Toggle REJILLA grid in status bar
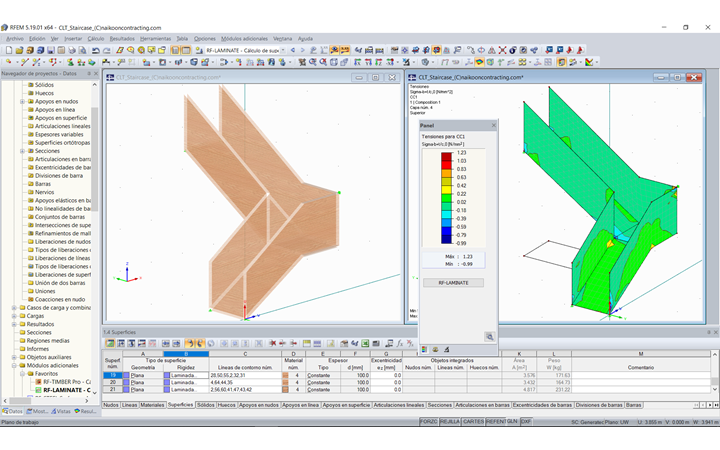Screen dimensions: 720x450 click(450, 422)
